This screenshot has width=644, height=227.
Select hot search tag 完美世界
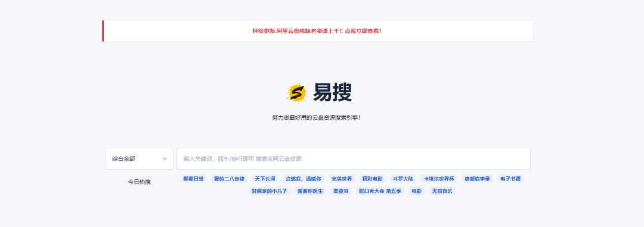[x=342, y=179]
